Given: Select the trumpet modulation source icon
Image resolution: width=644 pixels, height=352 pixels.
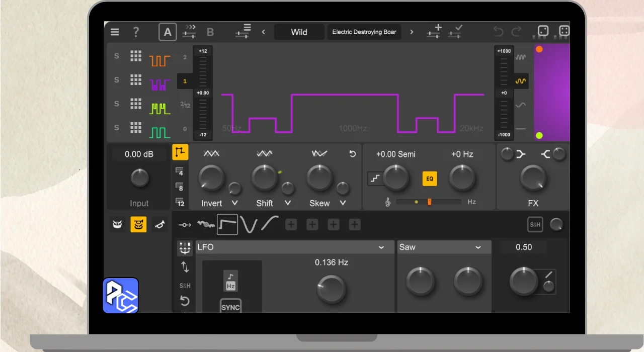Looking at the screenshot, I should point(159,224).
